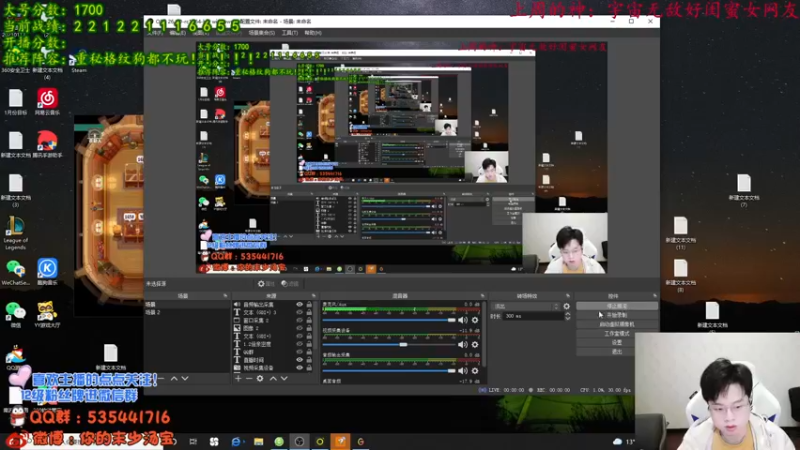The width and height of the screenshot is (800, 450).
Task: Open transition properties gear beside 淡出
Action: click(x=566, y=306)
